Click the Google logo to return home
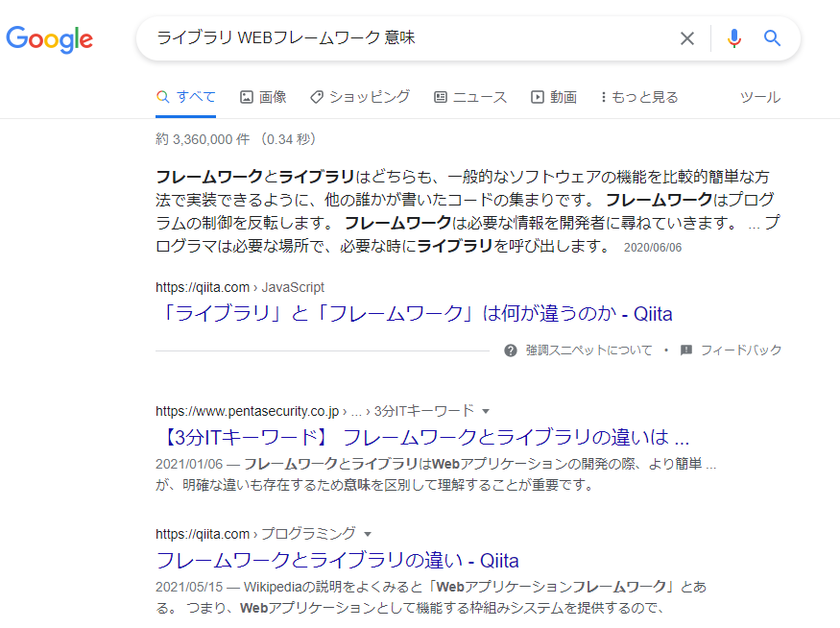This screenshot has height=628, width=840. (49, 38)
